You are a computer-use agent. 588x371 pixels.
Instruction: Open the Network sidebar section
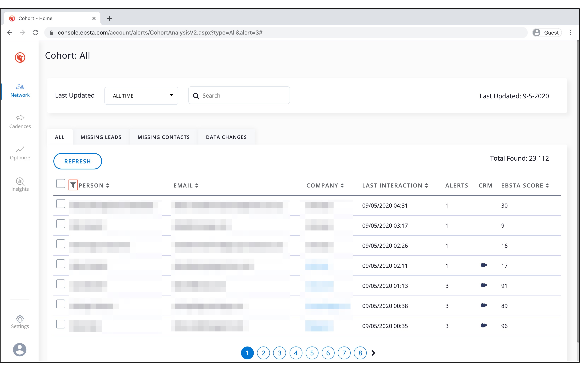[x=20, y=91]
